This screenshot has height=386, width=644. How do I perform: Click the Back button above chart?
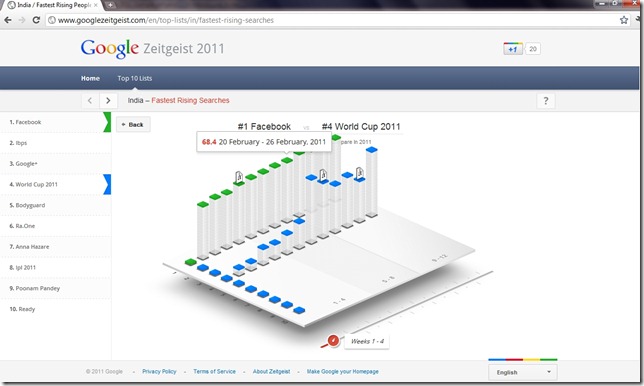pos(133,124)
